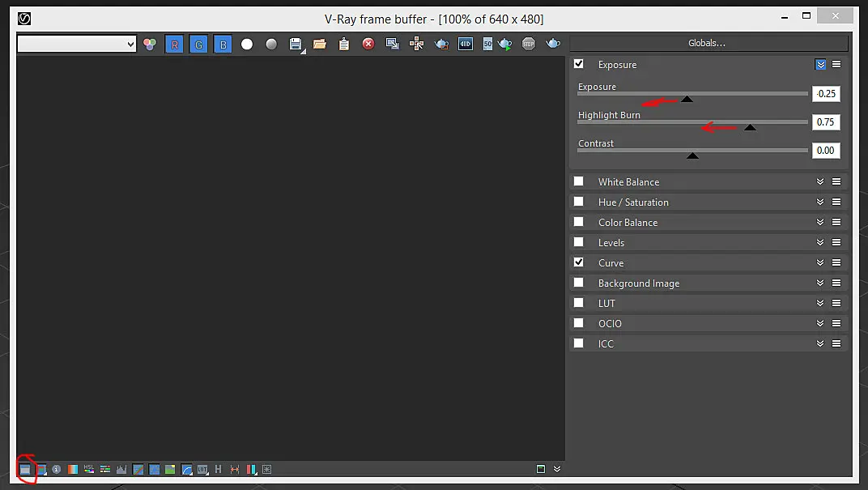The width and height of the screenshot is (868, 490).
Task: Toggle the blue channel B button
Action: click(223, 45)
